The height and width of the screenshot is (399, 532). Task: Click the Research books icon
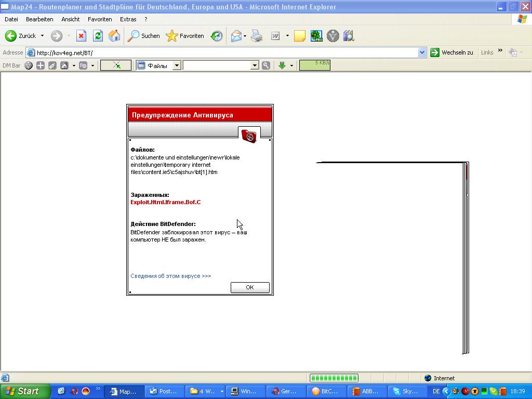(x=349, y=36)
